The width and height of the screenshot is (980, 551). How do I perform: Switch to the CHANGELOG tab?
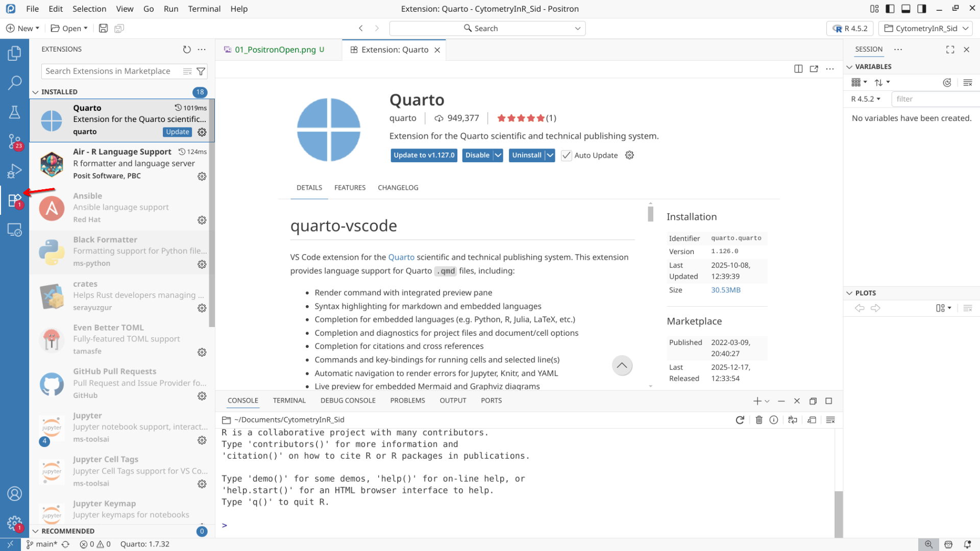398,188
